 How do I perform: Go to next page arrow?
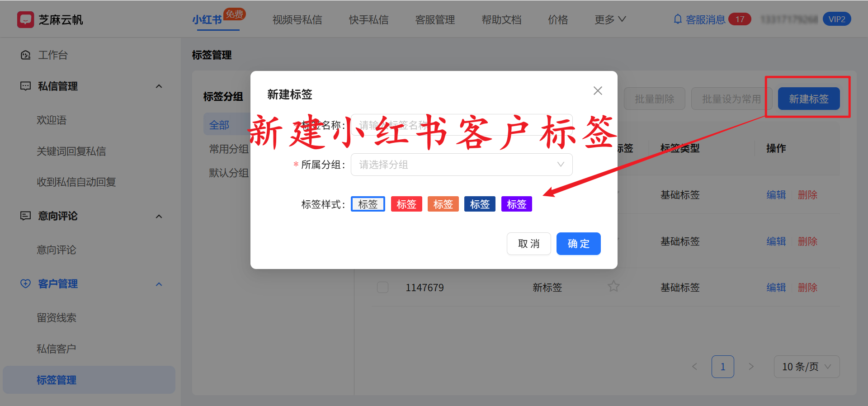(x=751, y=367)
